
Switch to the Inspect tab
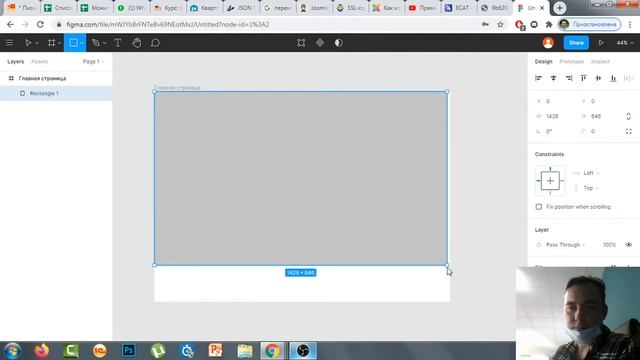600,62
